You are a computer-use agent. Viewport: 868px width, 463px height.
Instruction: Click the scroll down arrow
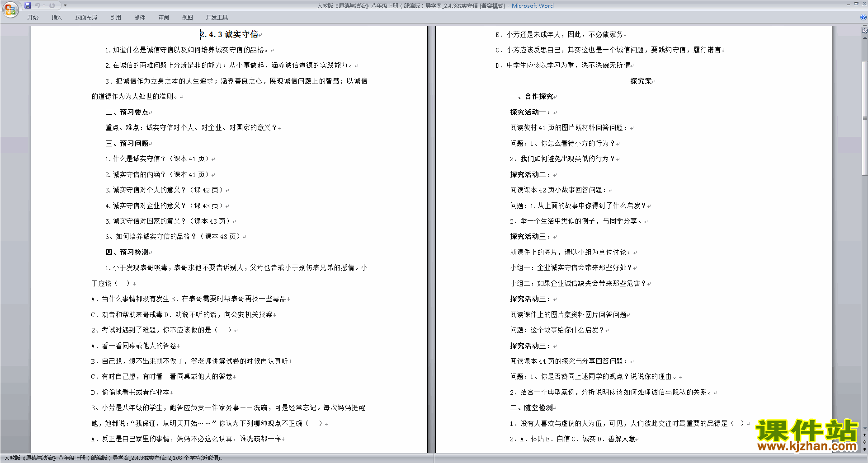(865, 428)
